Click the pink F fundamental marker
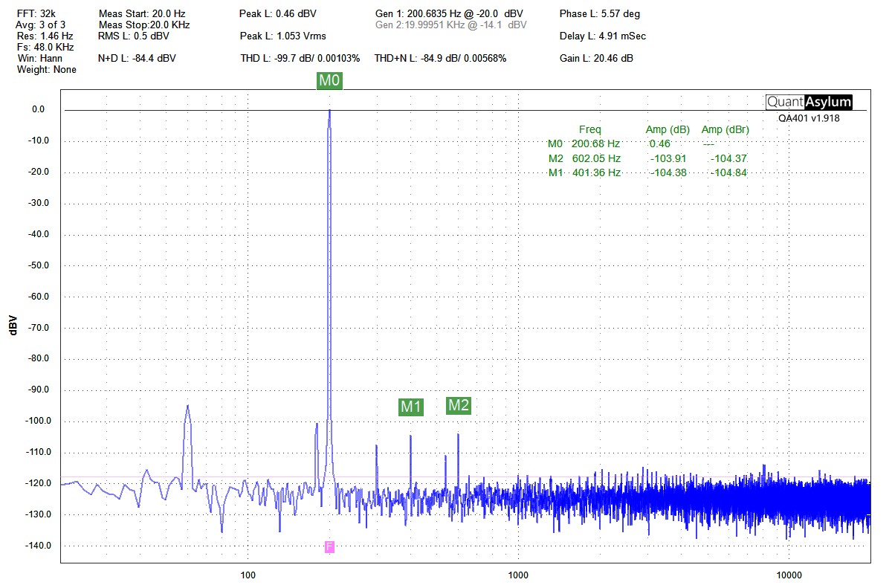 (329, 547)
